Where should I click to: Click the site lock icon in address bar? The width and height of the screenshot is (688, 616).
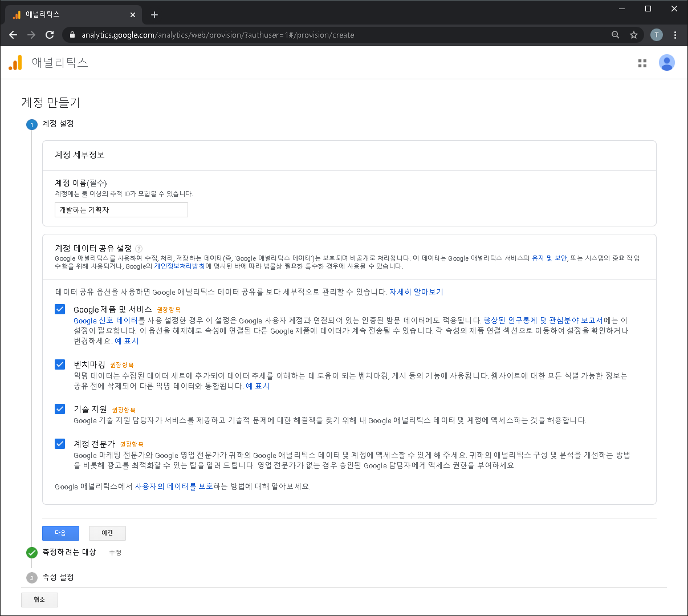(72, 35)
